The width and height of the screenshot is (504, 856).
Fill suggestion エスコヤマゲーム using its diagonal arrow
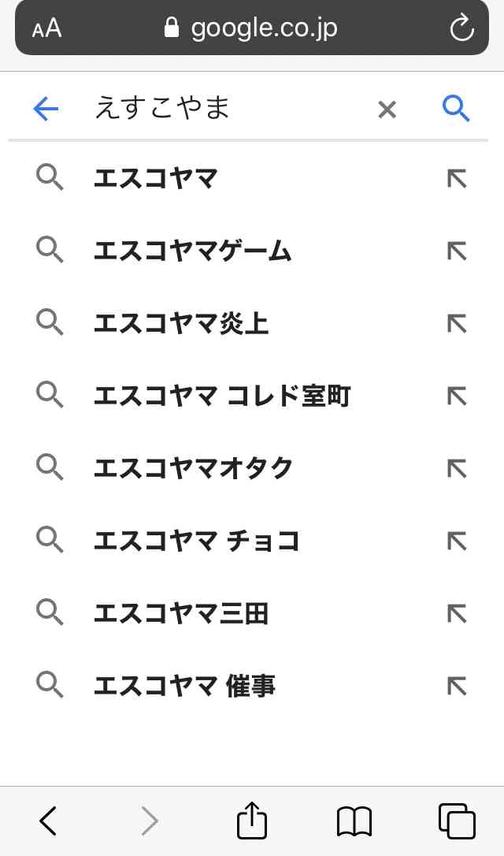(x=456, y=251)
